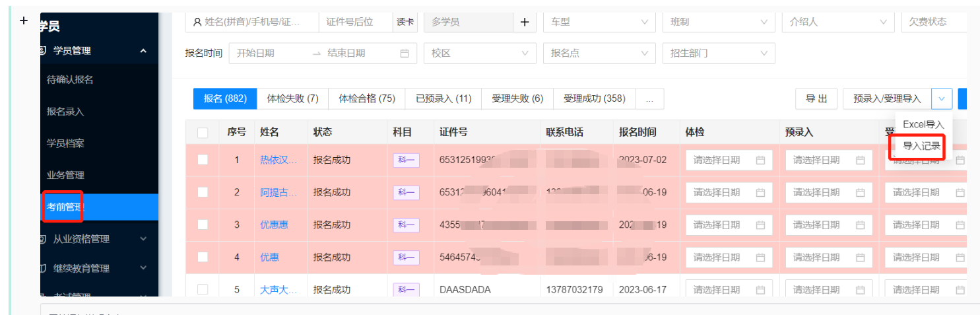Check the row 2 阿提古 checkbox

point(203,192)
